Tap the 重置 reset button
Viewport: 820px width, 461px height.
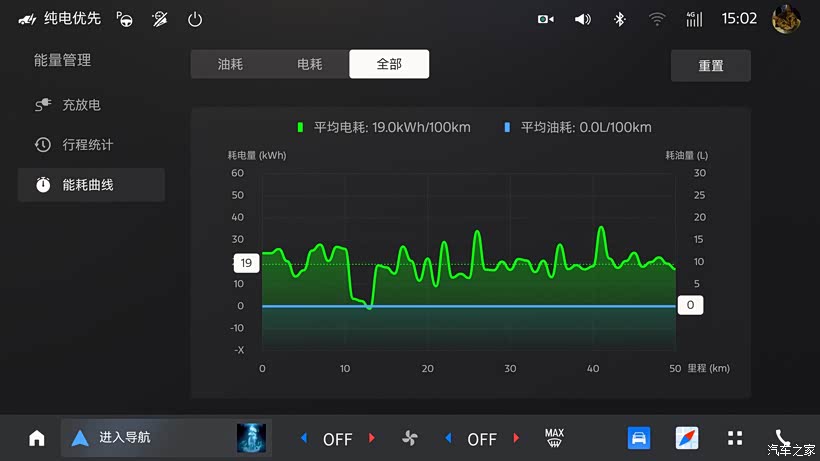711,66
